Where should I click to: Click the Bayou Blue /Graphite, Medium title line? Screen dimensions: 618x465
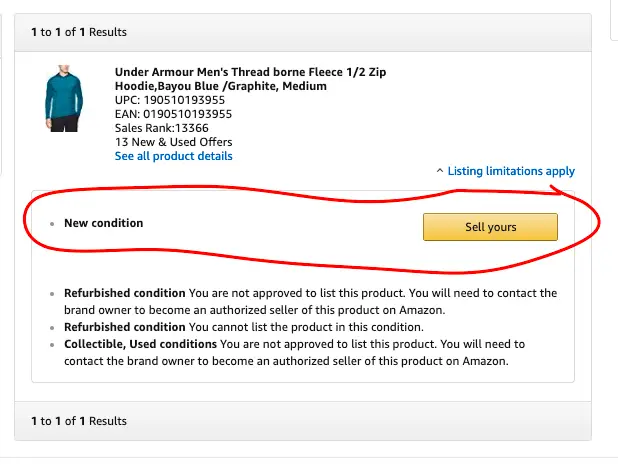(220, 86)
